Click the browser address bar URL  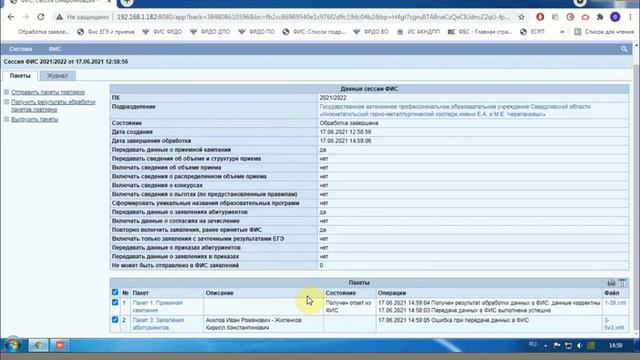coord(313,17)
